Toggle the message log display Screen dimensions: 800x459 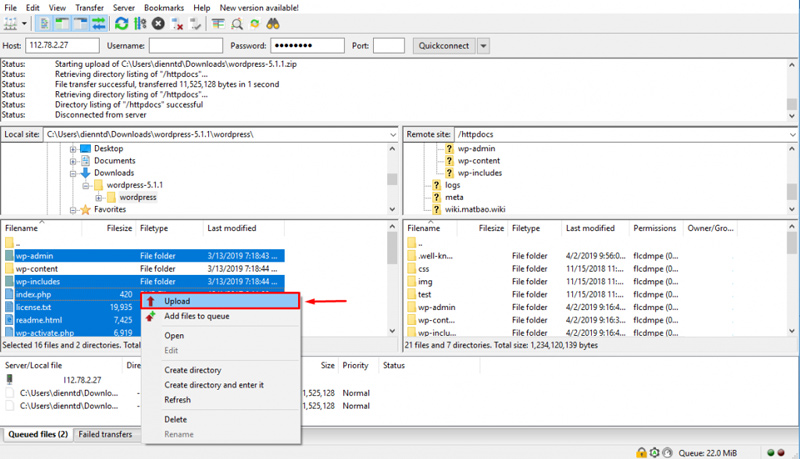[x=45, y=23]
